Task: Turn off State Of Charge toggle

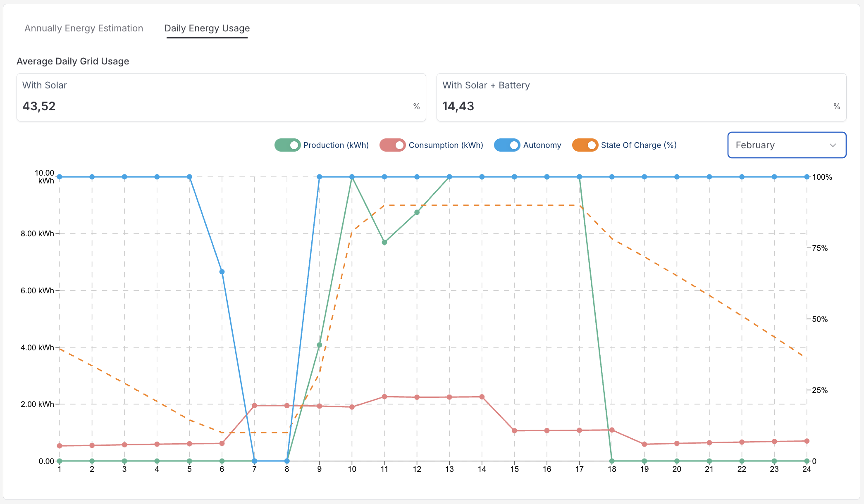Action: [x=585, y=145]
